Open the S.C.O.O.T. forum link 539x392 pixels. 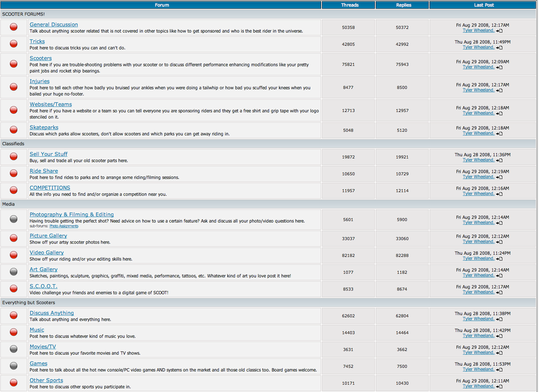pos(43,286)
